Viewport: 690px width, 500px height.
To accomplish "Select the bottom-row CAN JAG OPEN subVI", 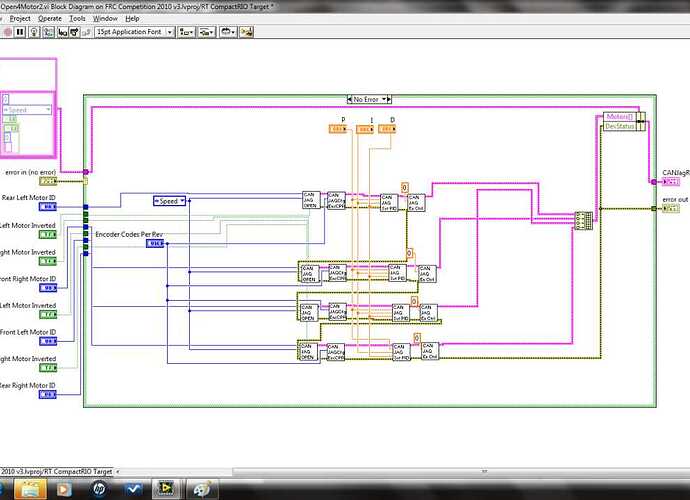I will 307,352.
